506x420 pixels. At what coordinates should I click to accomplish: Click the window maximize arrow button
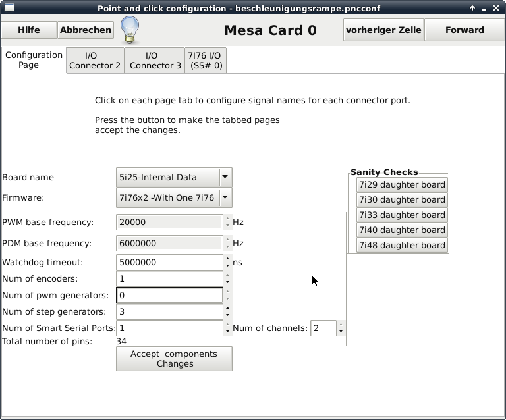tap(472, 8)
